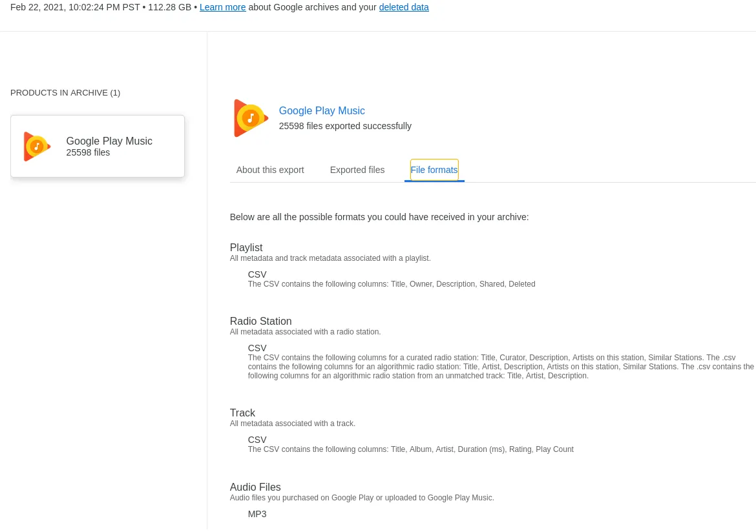Click the '25598 files' count in sidebar card
This screenshot has height=532, width=756.
[x=88, y=152]
